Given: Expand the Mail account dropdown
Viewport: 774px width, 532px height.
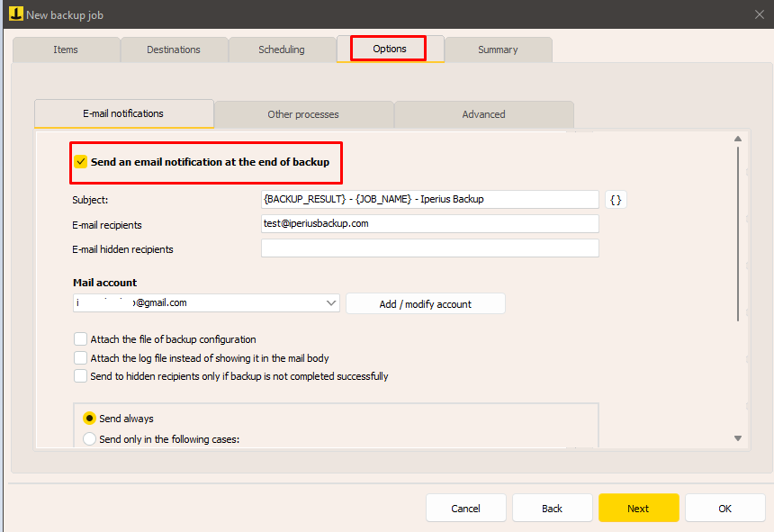Looking at the screenshot, I should point(331,303).
